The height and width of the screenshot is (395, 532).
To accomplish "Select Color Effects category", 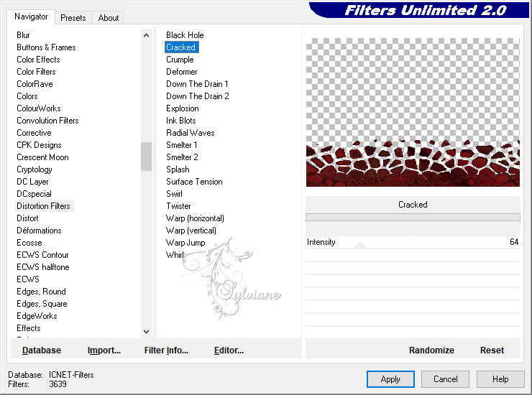I will tap(38, 60).
